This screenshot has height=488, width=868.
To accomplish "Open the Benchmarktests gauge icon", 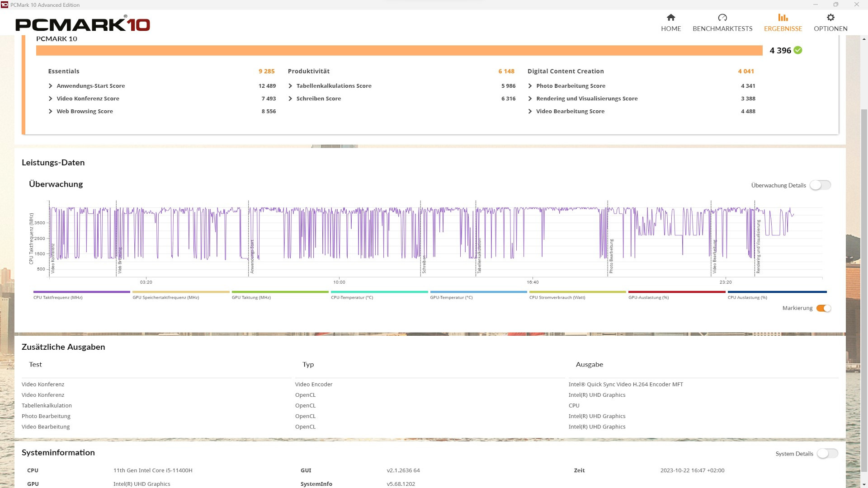I will (722, 18).
